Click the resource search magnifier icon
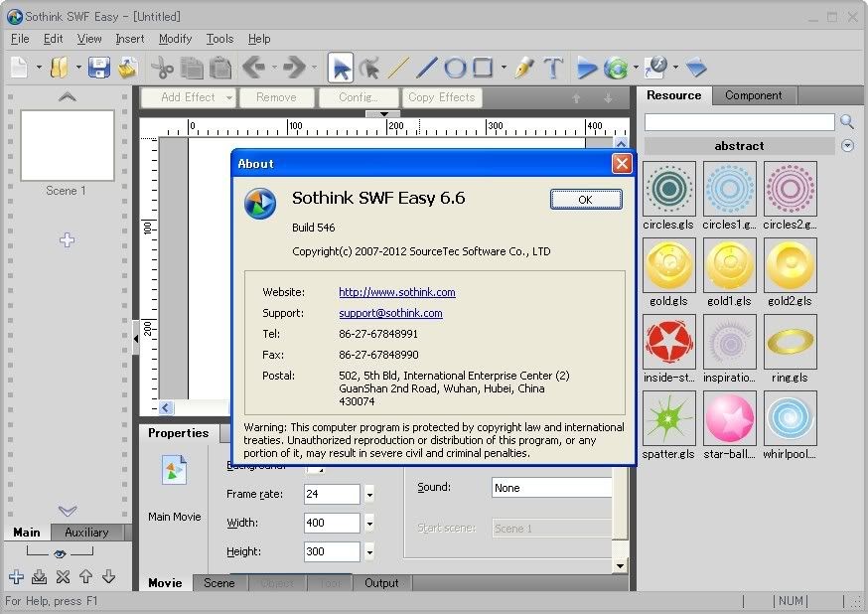This screenshot has width=868, height=614. 846,121
